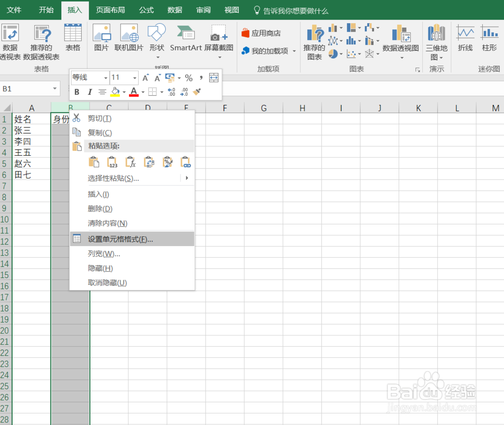The height and width of the screenshot is (425, 504).
Task: Insert an online picture
Action: coord(129,38)
